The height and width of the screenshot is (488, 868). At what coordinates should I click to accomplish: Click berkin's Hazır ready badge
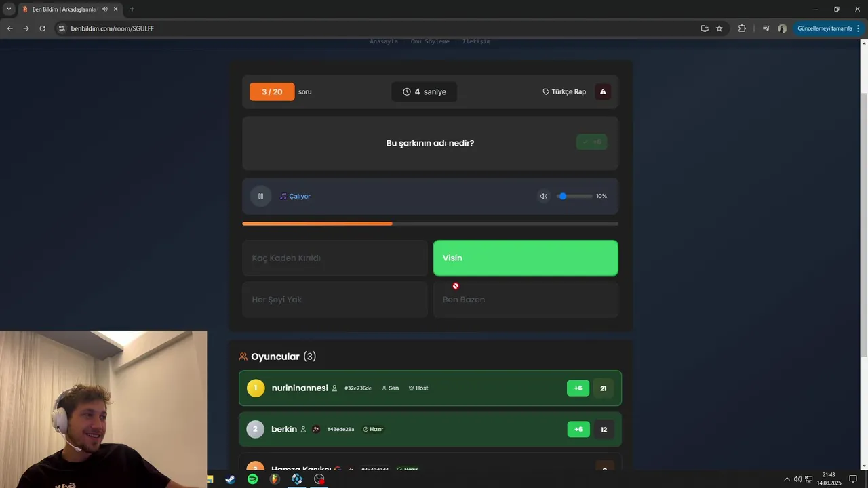(374, 429)
